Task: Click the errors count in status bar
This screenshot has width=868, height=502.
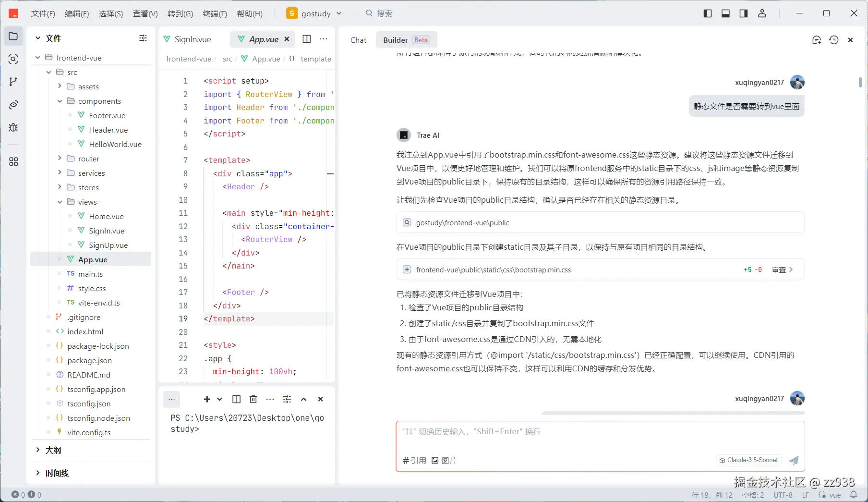Action: point(19,494)
